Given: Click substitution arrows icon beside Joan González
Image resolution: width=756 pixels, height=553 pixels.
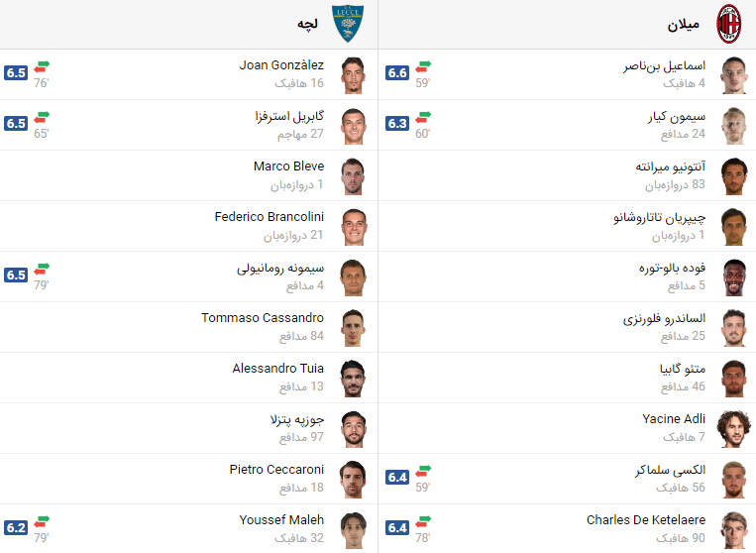Looking at the screenshot, I should (42, 66).
